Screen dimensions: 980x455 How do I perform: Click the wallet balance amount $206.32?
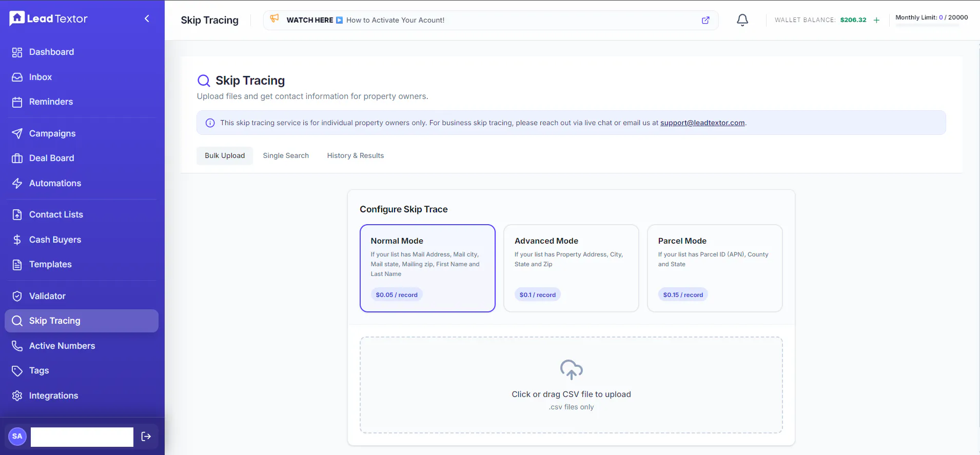(853, 20)
